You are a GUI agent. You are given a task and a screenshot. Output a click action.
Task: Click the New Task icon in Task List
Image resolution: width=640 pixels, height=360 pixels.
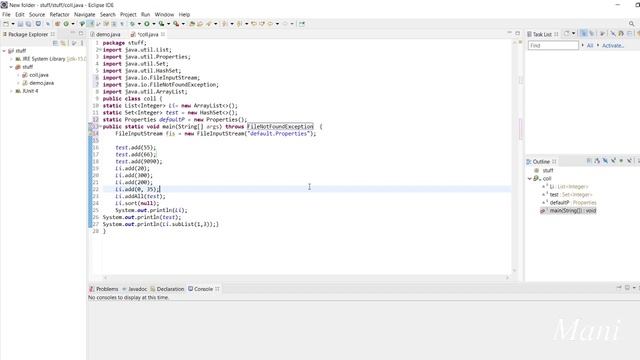click(x=567, y=34)
